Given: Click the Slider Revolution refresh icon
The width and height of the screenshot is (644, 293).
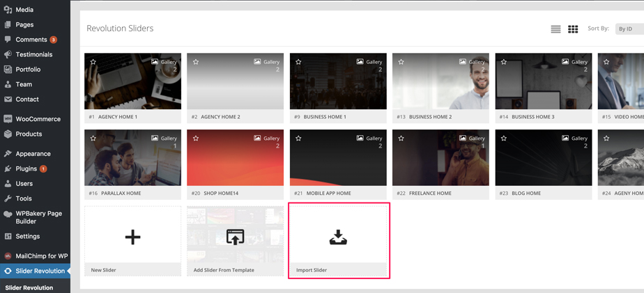Looking at the screenshot, I should click(x=8, y=271).
